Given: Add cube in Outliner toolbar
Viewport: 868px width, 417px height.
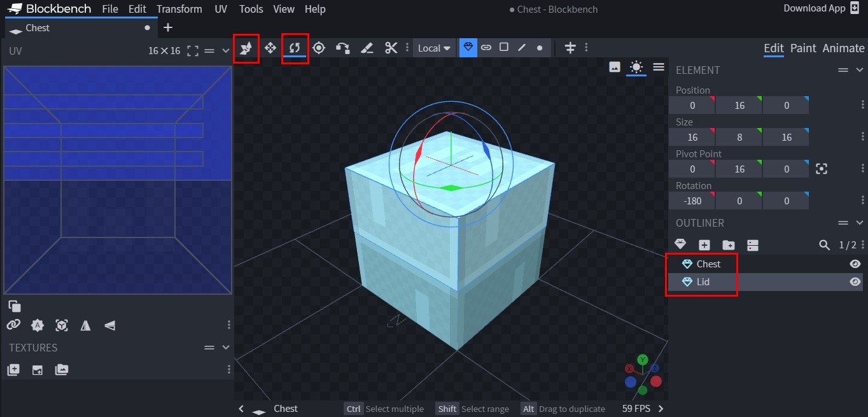Looking at the screenshot, I should [x=704, y=245].
